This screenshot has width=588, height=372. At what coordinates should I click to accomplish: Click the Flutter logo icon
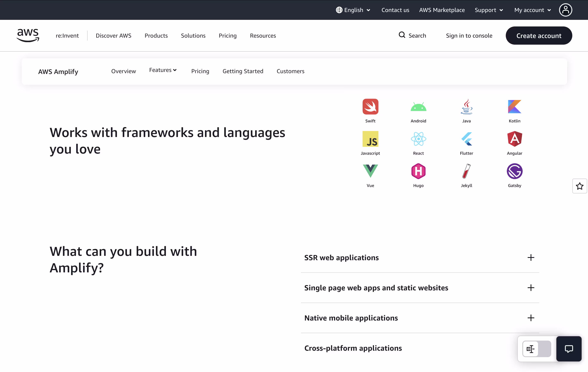point(466,139)
